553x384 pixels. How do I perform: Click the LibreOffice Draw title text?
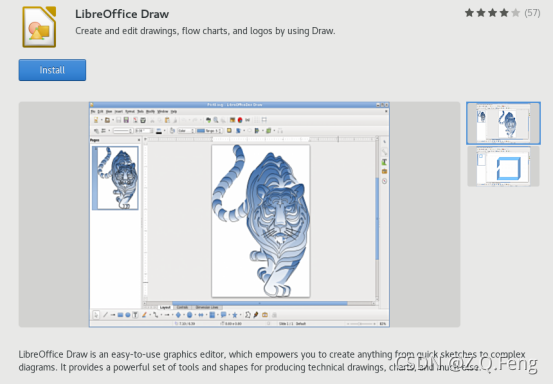(122, 14)
